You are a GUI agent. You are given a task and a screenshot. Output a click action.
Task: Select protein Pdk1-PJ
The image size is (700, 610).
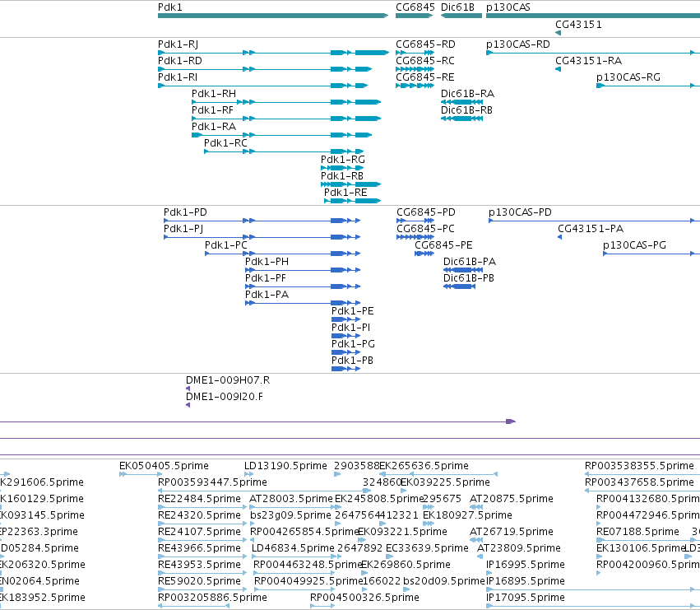(x=262, y=237)
